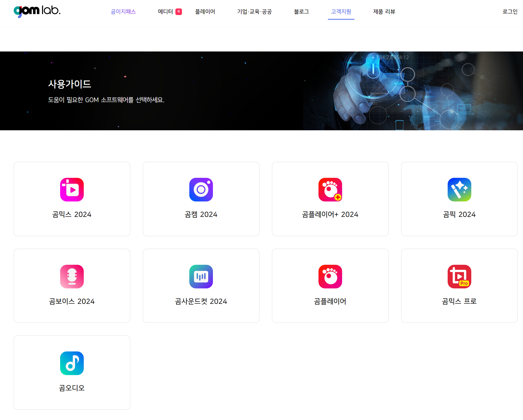This screenshot has width=523, height=420.
Task: Open the 곰이지패스 menu item
Action: 123,12
